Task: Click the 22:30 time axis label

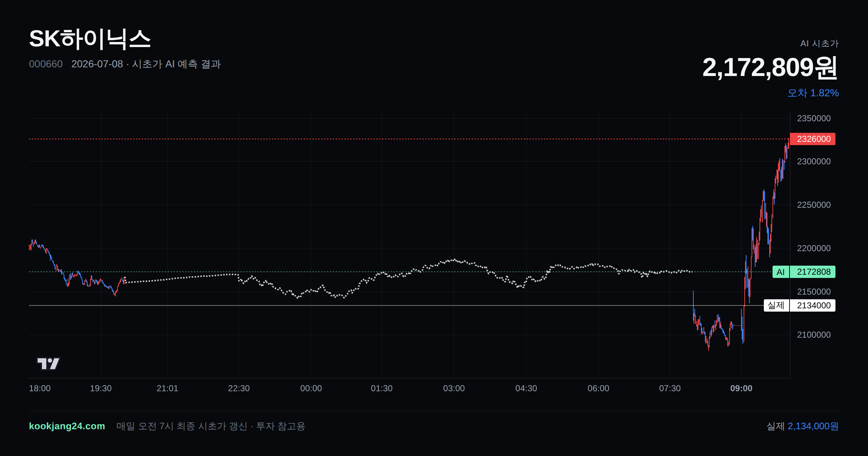Action: [239, 388]
